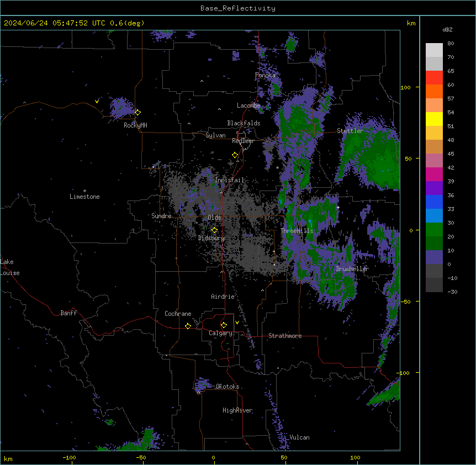Click the Cochrane town label
The width and height of the screenshot is (476, 465).
tap(178, 314)
